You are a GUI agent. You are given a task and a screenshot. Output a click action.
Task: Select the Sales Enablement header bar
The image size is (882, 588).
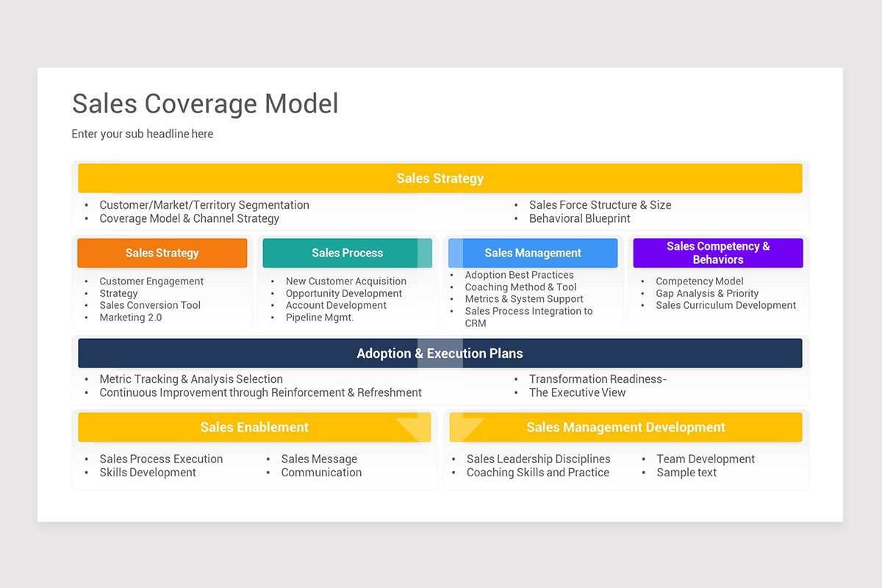click(x=254, y=426)
